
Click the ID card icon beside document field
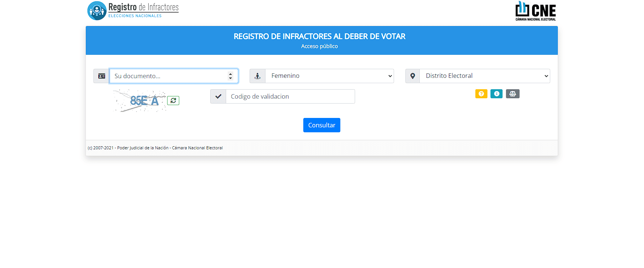point(102,76)
